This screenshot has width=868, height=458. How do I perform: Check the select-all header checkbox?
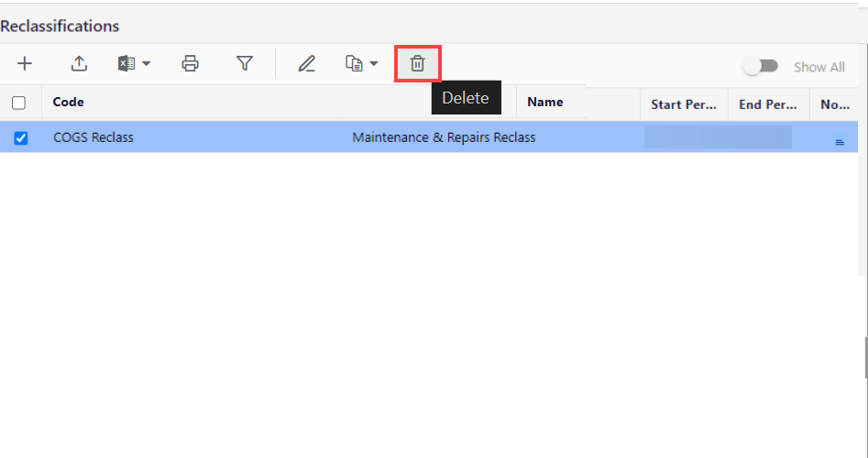[x=19, y=103]
